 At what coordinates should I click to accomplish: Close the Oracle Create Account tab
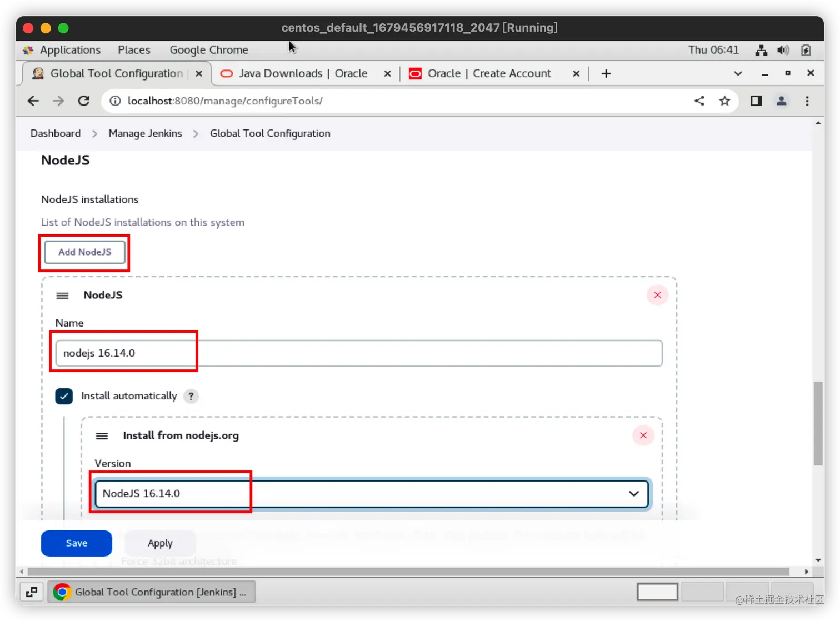576,73
